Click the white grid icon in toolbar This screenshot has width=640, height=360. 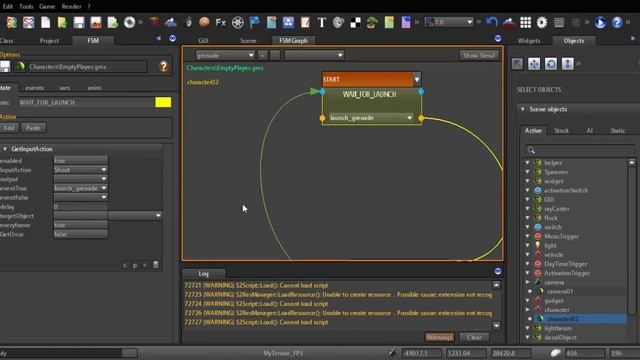525,22
